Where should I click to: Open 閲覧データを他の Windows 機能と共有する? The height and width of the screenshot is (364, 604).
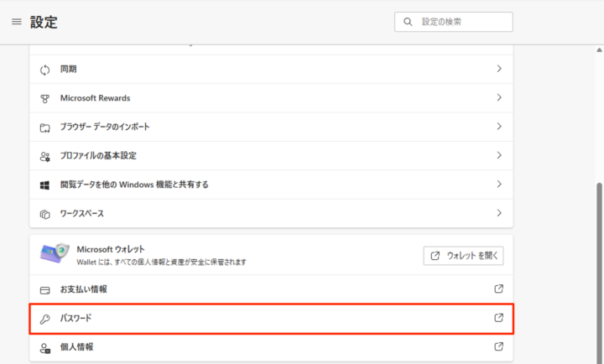(271, 185)
